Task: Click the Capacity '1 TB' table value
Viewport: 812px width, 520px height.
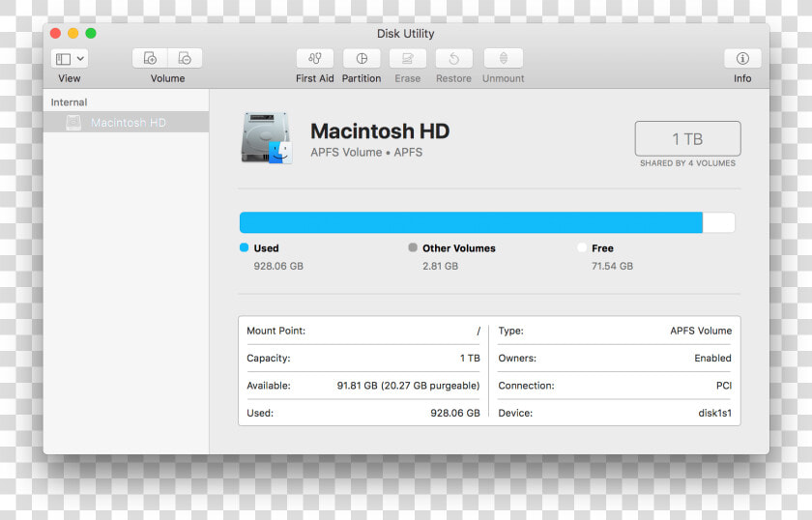Action: 470,358
